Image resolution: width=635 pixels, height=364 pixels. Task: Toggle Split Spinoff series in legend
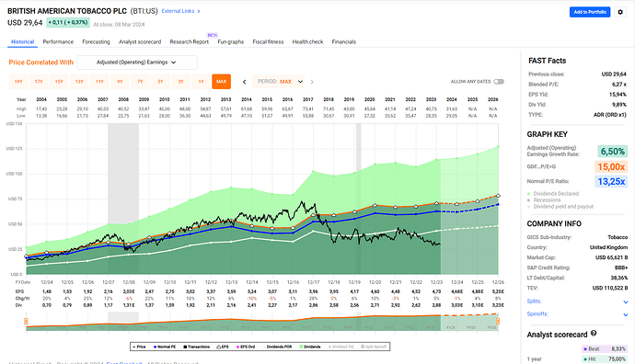374,347
